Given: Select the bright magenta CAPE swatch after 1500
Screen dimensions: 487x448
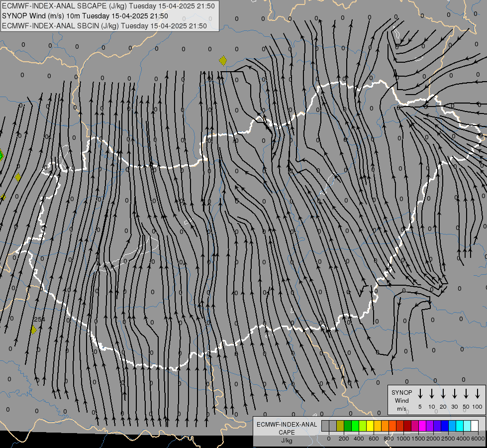Looking at the screenshot, I should point(422,426).
